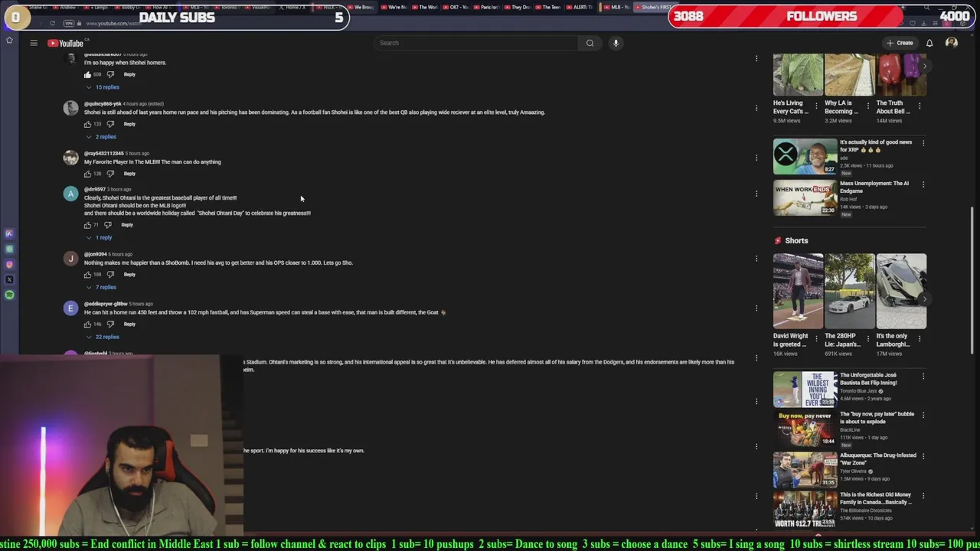
Task: Dislike the @eddiepryer comment
Action: (110, 324)
